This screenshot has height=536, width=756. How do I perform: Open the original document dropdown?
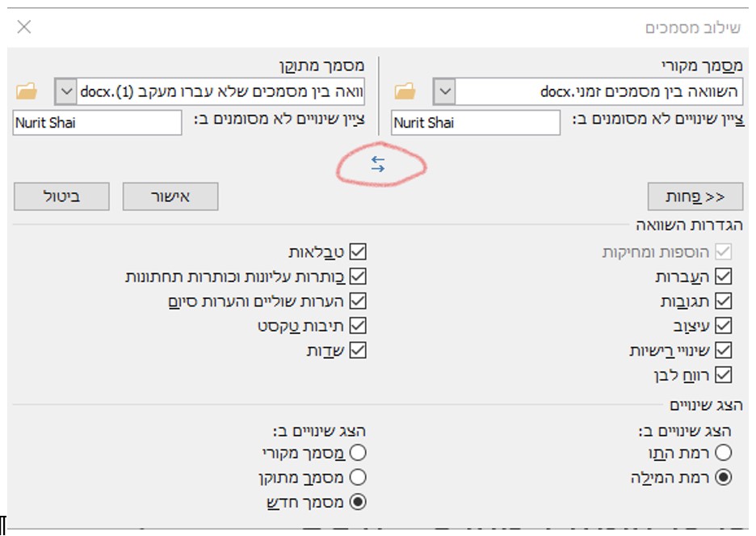tap(443, 91)
